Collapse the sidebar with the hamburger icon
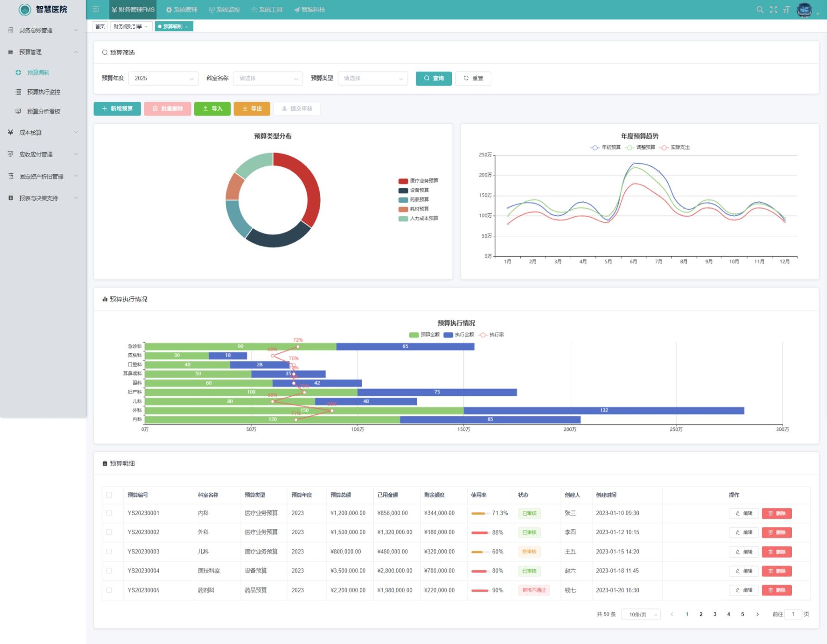The image size is (827, 644). 96,10
